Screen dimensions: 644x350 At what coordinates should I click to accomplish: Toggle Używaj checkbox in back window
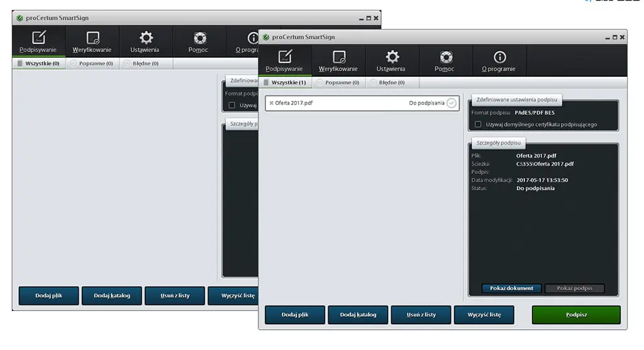[x=232, y=106]
